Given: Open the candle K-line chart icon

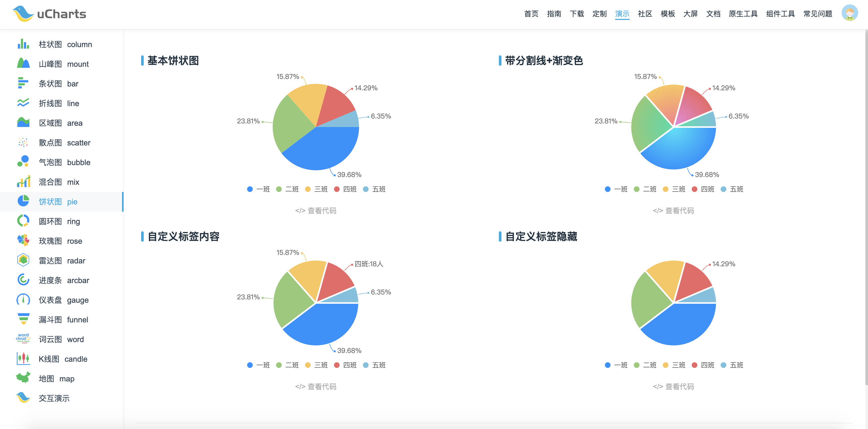Looking at the screenshot, I should tap(23, 359).
